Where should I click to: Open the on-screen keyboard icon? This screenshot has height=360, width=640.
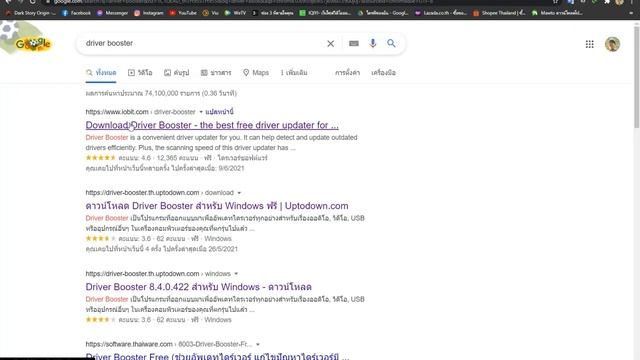pos(353,43)
